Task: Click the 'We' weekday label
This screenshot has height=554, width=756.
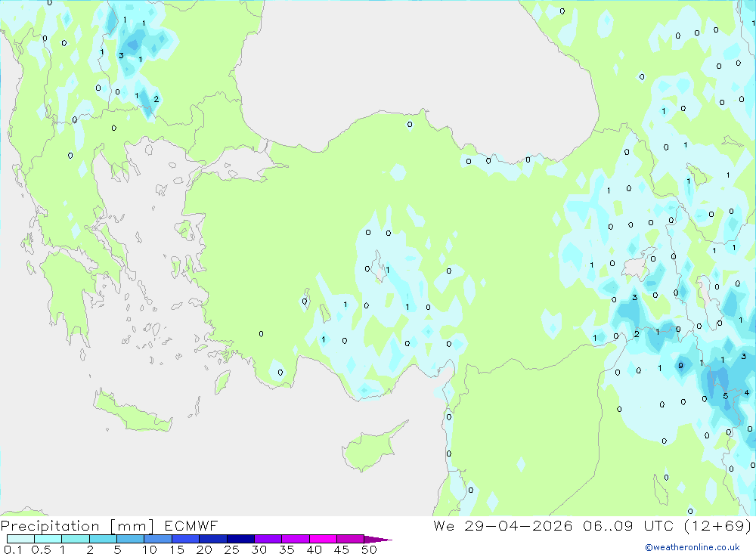Action: pyautogui.click(x=444, y=525)
